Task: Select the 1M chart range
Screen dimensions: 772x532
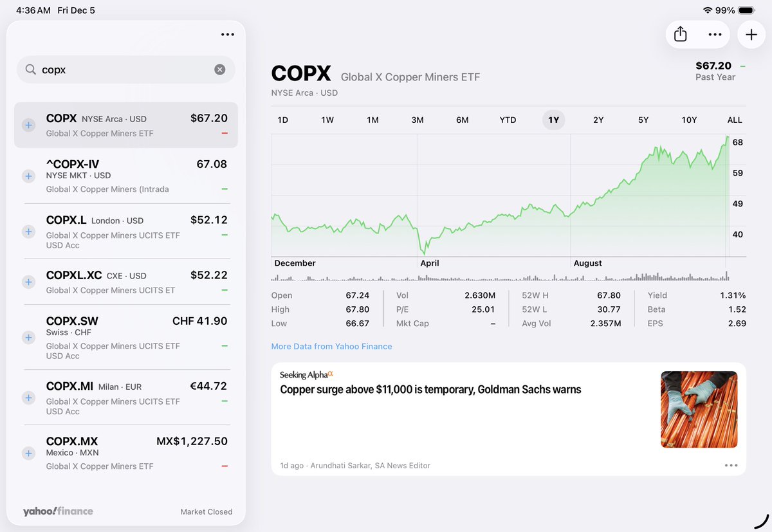Action: [x=372, y=120]
